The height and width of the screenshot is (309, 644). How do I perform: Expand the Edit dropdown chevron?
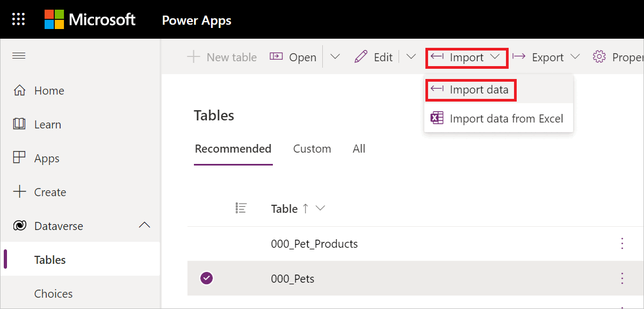411,57
